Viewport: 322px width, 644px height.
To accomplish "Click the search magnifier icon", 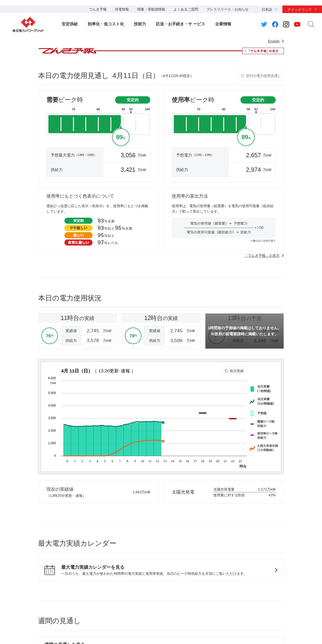I will (311, 24).
